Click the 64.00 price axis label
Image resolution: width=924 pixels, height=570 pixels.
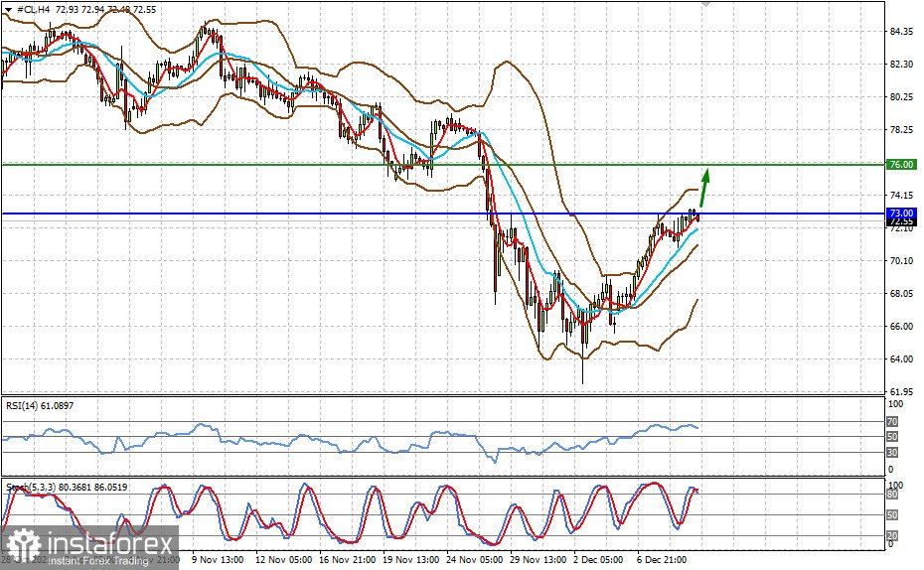pos(901,358)
